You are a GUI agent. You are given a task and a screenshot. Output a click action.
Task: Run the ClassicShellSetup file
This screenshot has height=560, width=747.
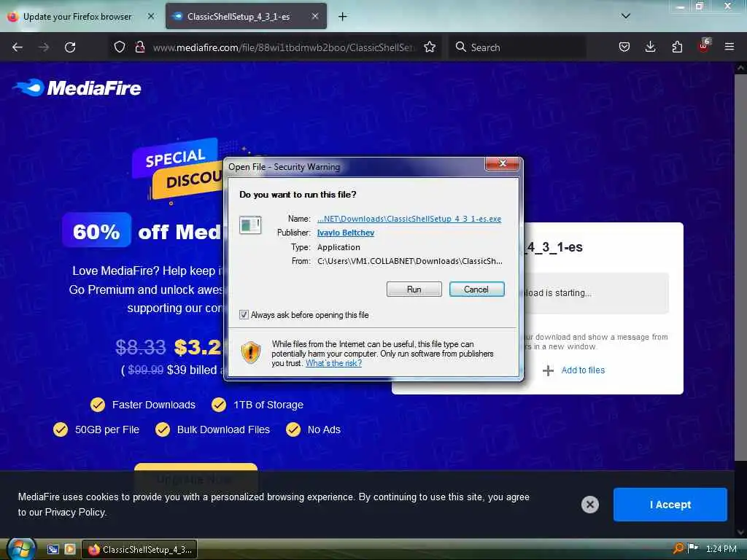click(414, 289)
